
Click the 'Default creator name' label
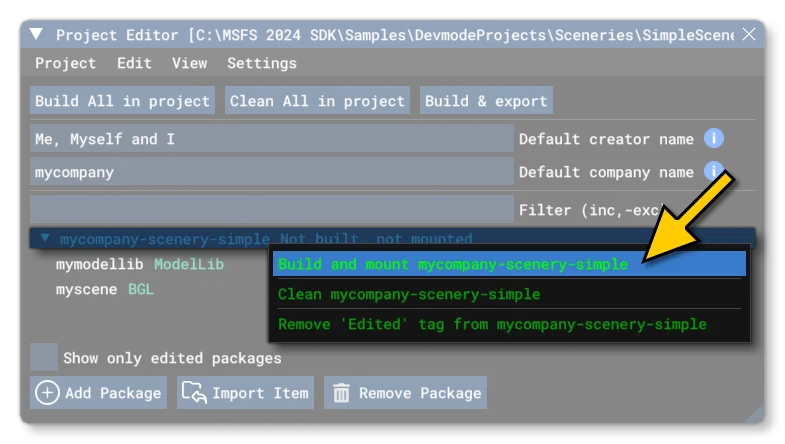[x=606, y=139]
